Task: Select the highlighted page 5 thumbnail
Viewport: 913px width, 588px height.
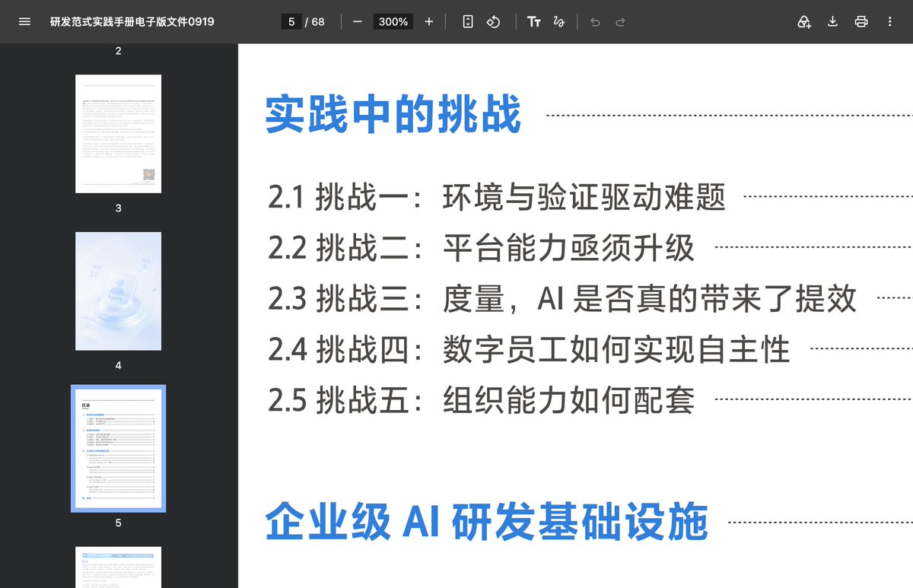Action: point(119,449)
